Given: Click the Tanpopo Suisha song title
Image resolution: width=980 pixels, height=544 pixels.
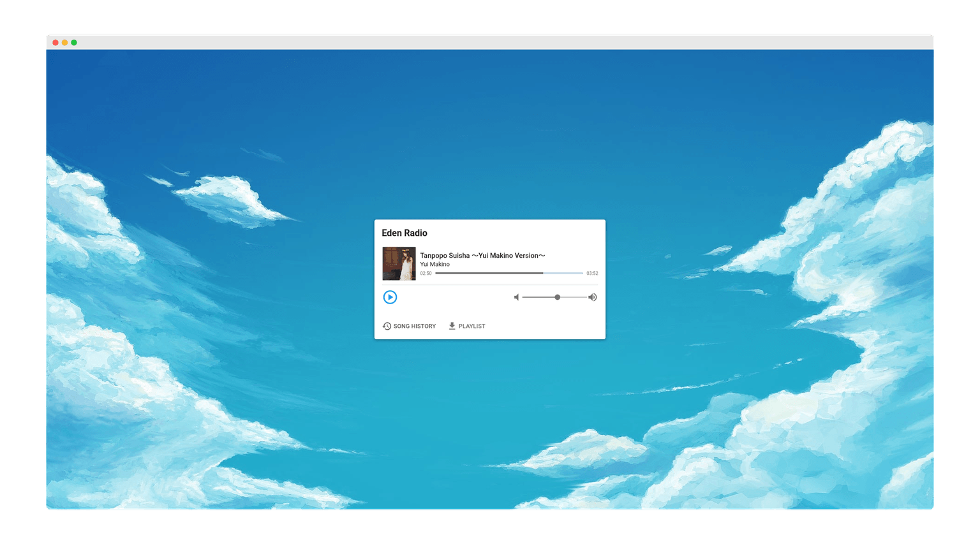Looking at the screenshot, I should [x=482, y=255].
